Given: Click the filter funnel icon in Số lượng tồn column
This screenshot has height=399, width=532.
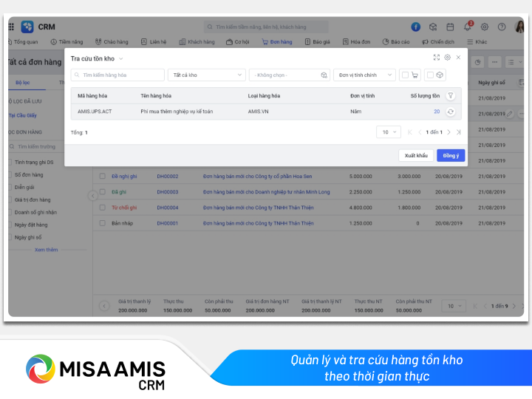Looking at the screenshot, I should pos(451,95).
